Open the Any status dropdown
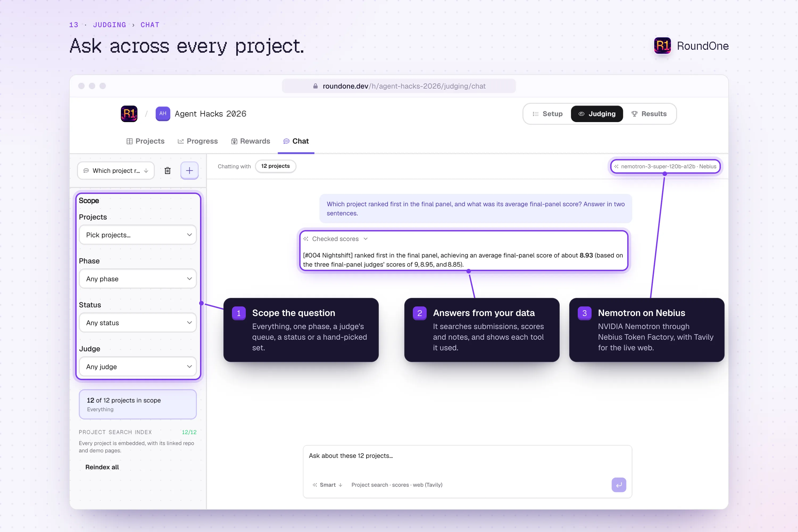Screen dimensions: 798x532 pos(138,323)
